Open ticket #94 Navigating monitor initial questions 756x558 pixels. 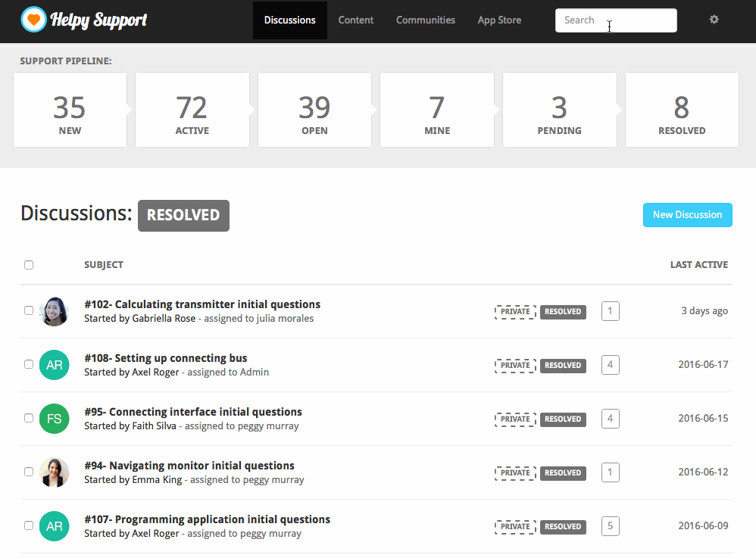pyautogui.click(x=189, y=466)
